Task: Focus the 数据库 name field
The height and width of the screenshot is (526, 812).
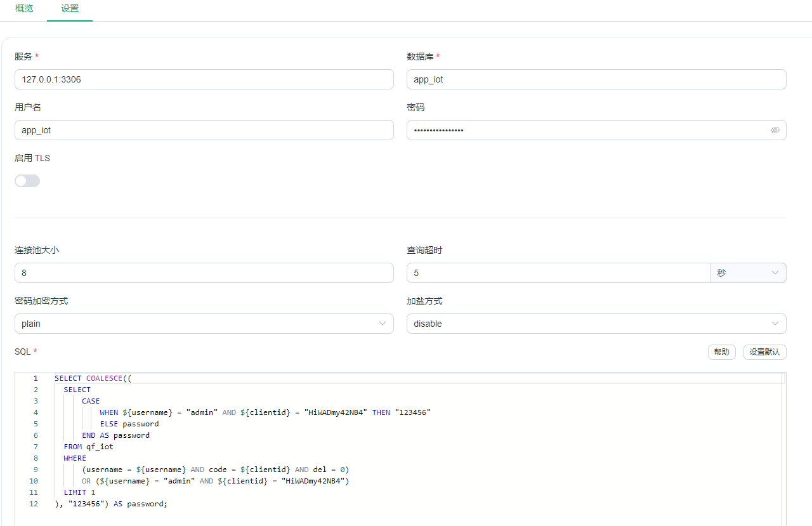Action: pos(596,79)
